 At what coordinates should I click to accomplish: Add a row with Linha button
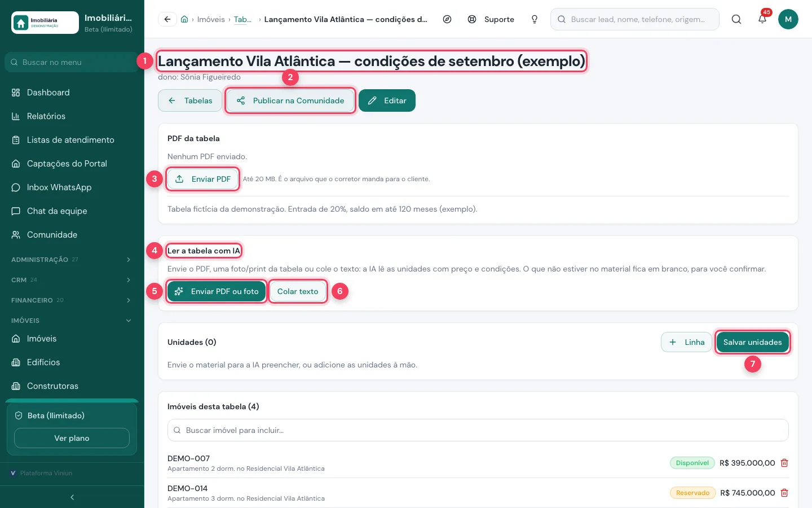click(686, 342)
